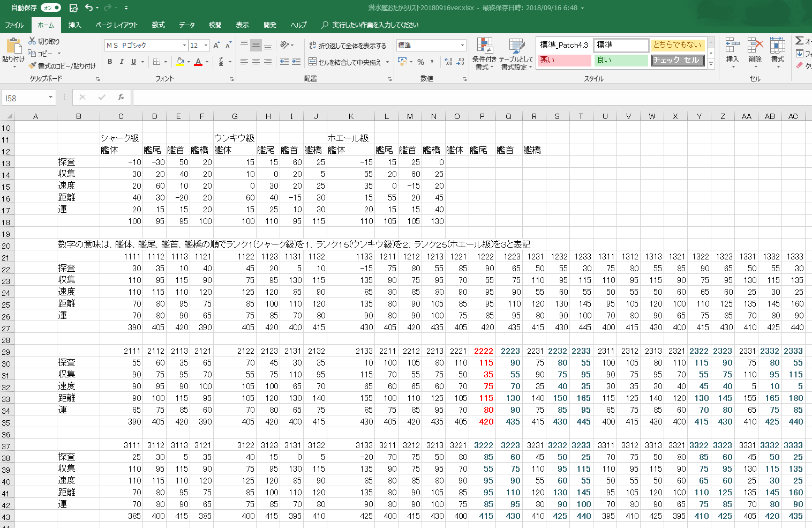Click the 折り返して全体を表示する button
This screenshot has height=528, width=812.
[347, 46]
